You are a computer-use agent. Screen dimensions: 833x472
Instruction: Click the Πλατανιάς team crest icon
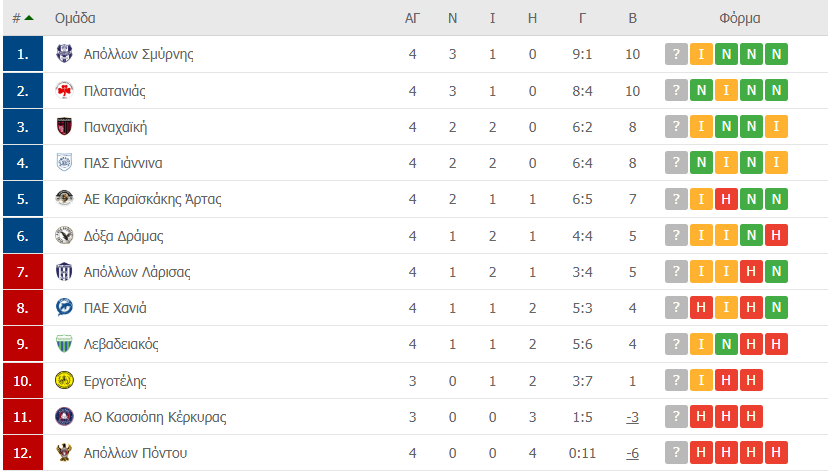click(65, 91)
